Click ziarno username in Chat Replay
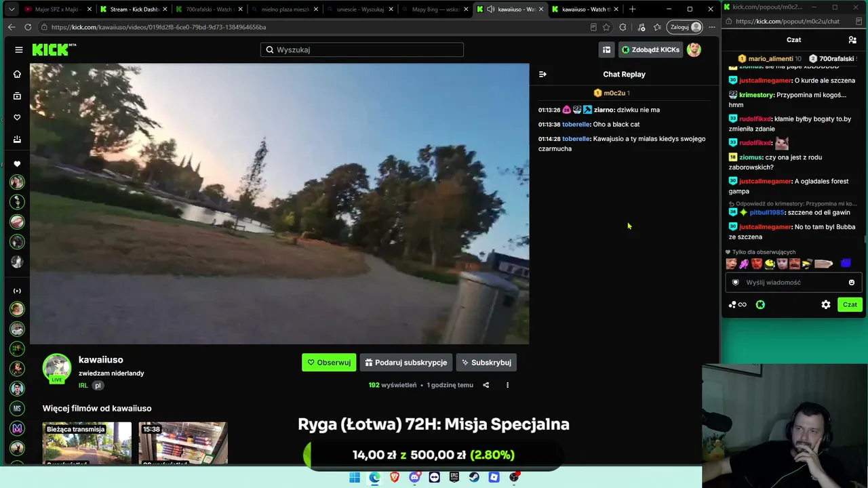868x488 pixels. coord(604,110)
